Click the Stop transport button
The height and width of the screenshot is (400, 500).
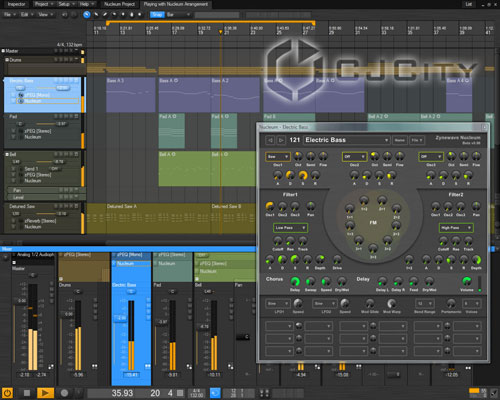(27, 393)
